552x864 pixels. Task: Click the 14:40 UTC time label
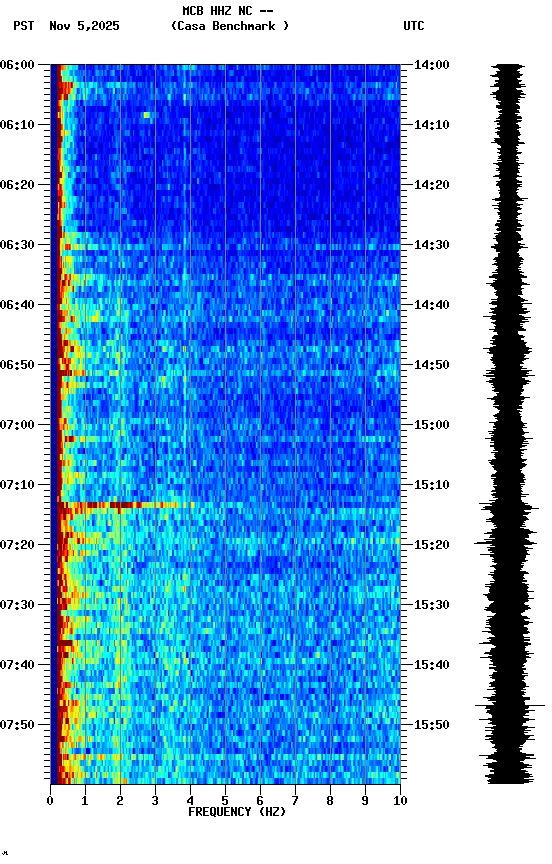(x=432, y=305)
